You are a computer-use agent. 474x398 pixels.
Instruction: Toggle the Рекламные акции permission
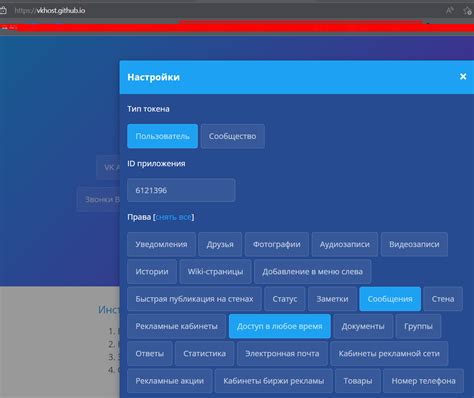pyautogui.click(x=170, y=381)
